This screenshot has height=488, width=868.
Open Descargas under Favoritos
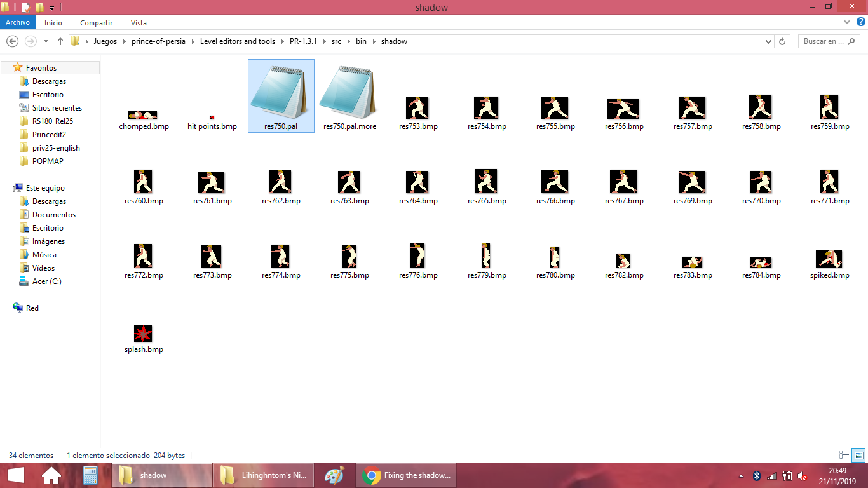49,81
